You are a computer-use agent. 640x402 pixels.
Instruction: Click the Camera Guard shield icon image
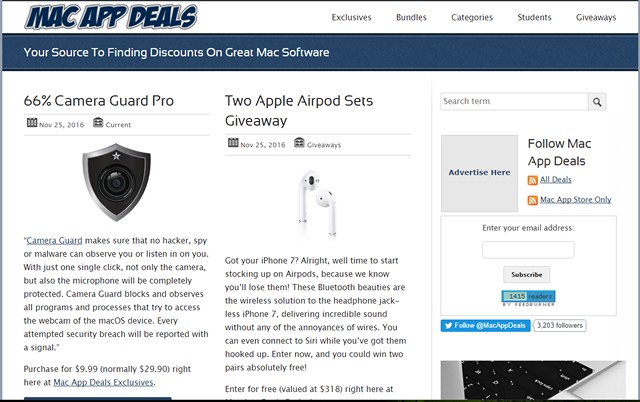[116, 182]
